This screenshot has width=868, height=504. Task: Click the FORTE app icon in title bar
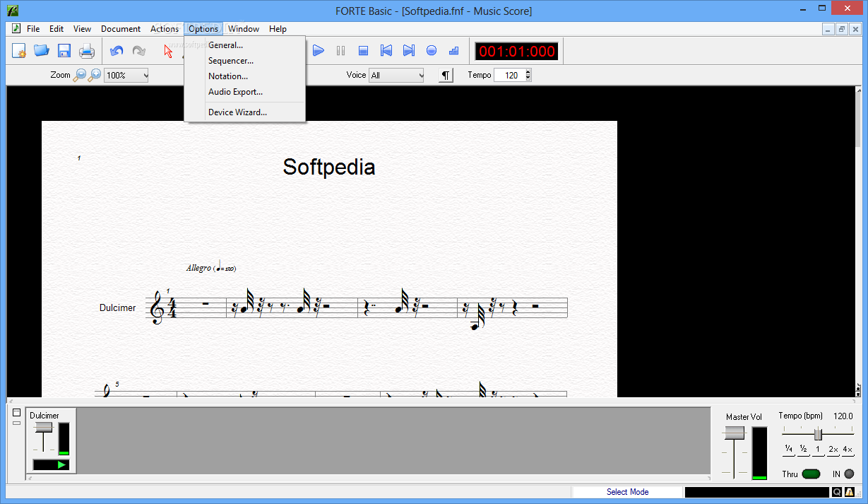click(x=12, y=10)
